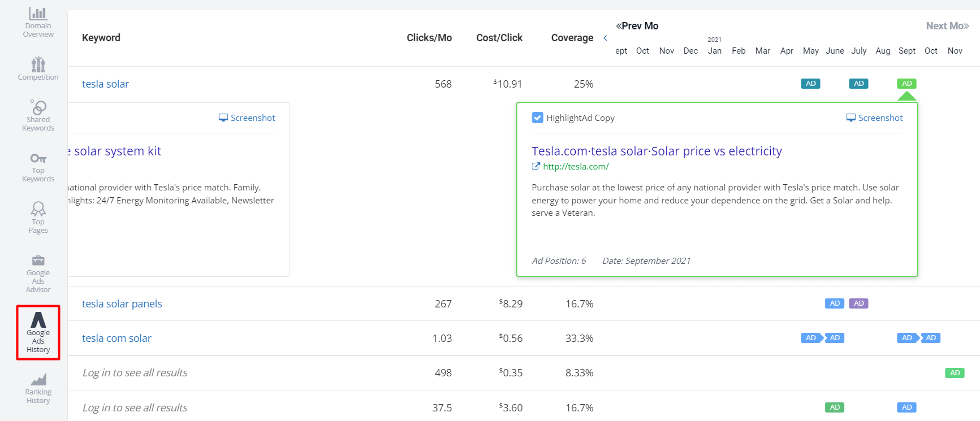Open the tesla.com external link icon

coord(536,166)
